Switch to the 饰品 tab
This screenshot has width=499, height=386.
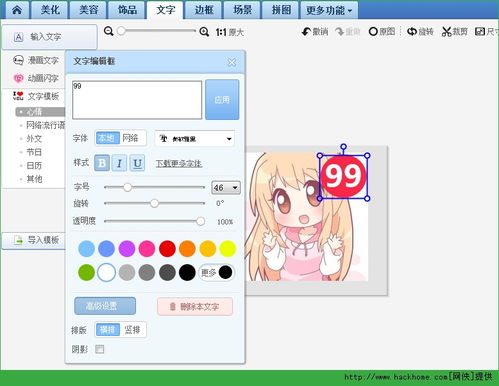click(x=127, y=10)
